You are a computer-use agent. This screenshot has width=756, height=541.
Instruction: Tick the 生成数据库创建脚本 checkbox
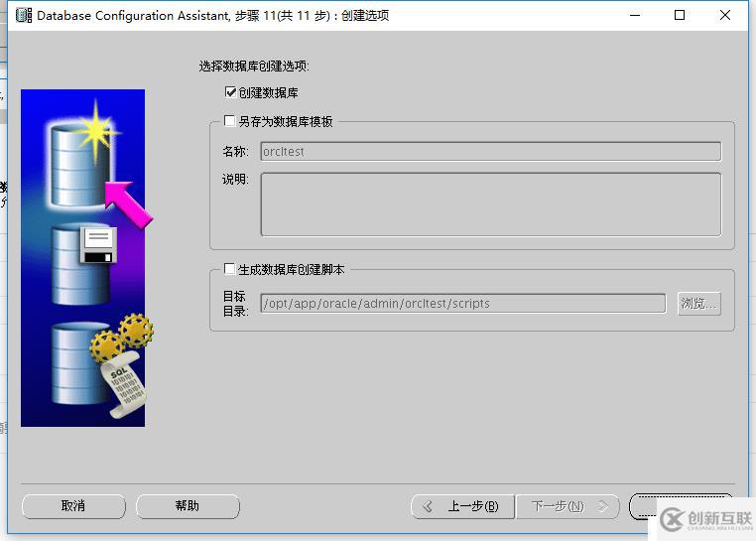pos(230,269)
